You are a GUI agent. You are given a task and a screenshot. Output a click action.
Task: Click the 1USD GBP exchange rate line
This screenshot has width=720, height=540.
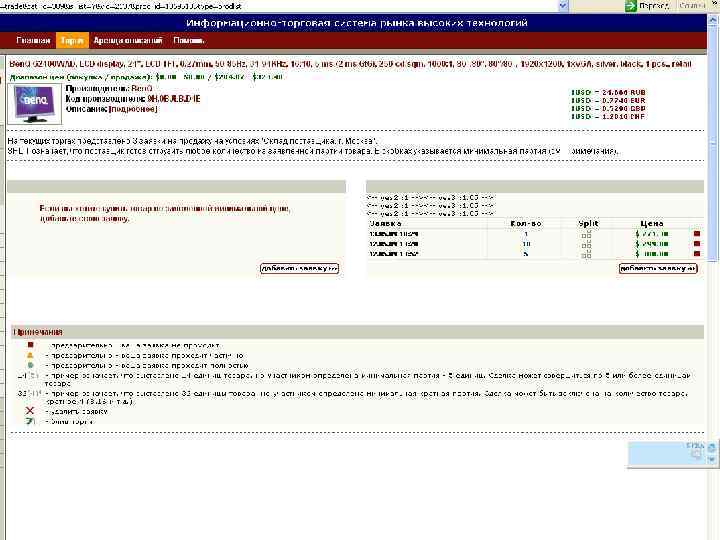608,108
